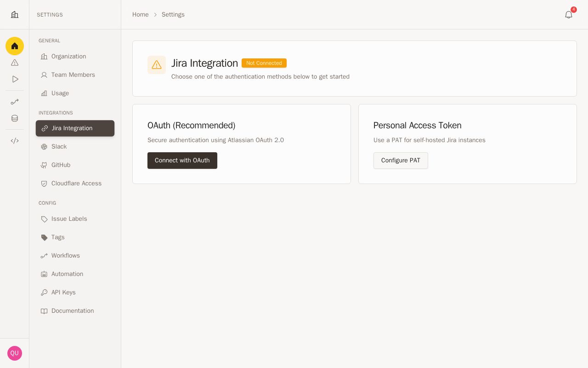
Task: Click 'Secure authentication using Atlassian OAuth 2.0' text
Action: [215, 140]
